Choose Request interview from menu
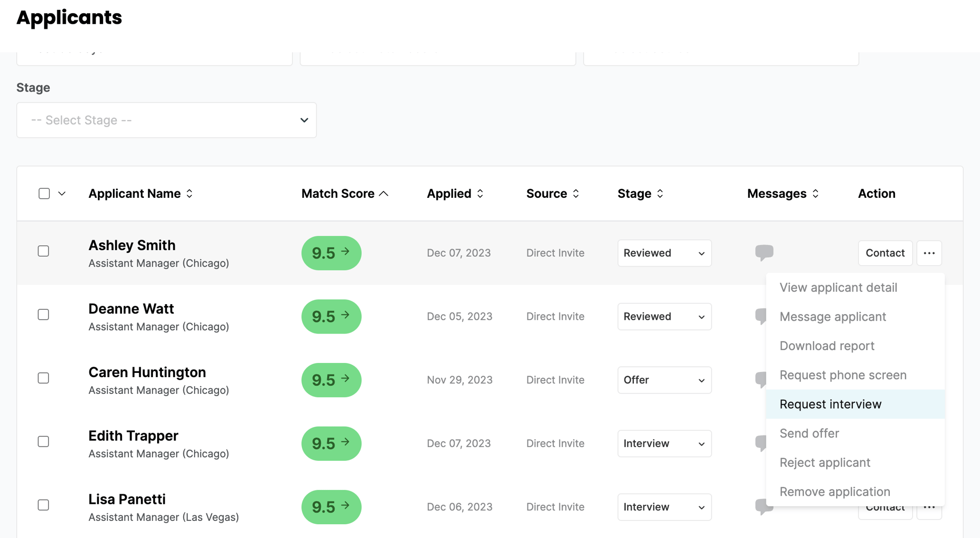Viewport: 980px width, 538px height. [x=830, y=404]
